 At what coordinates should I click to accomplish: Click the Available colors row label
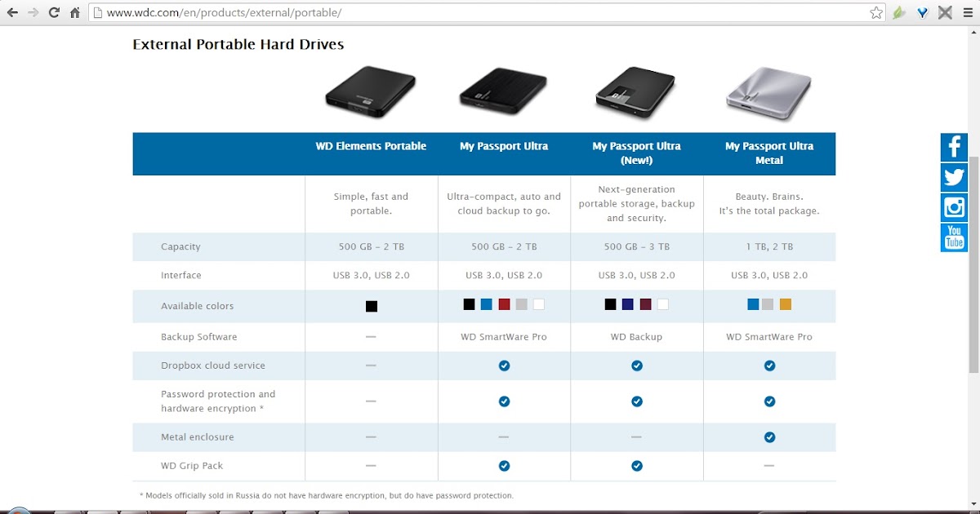(198, 306)
